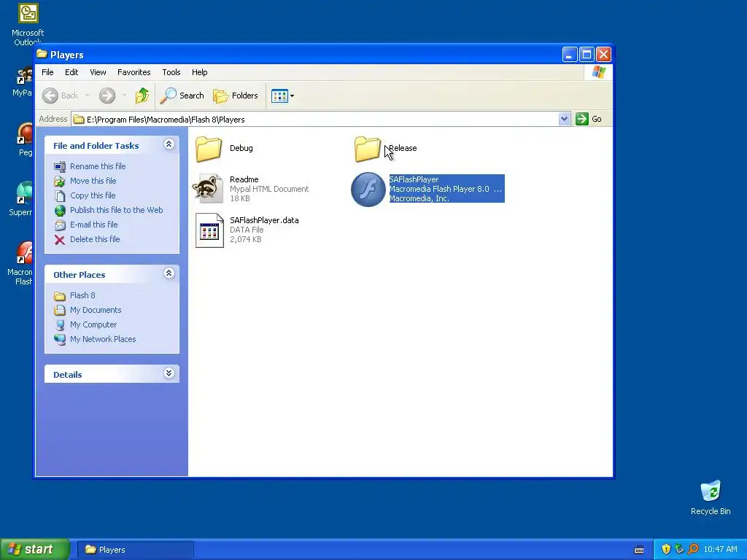Select the Readme raccoon document icon

click(x=208, y=189)
